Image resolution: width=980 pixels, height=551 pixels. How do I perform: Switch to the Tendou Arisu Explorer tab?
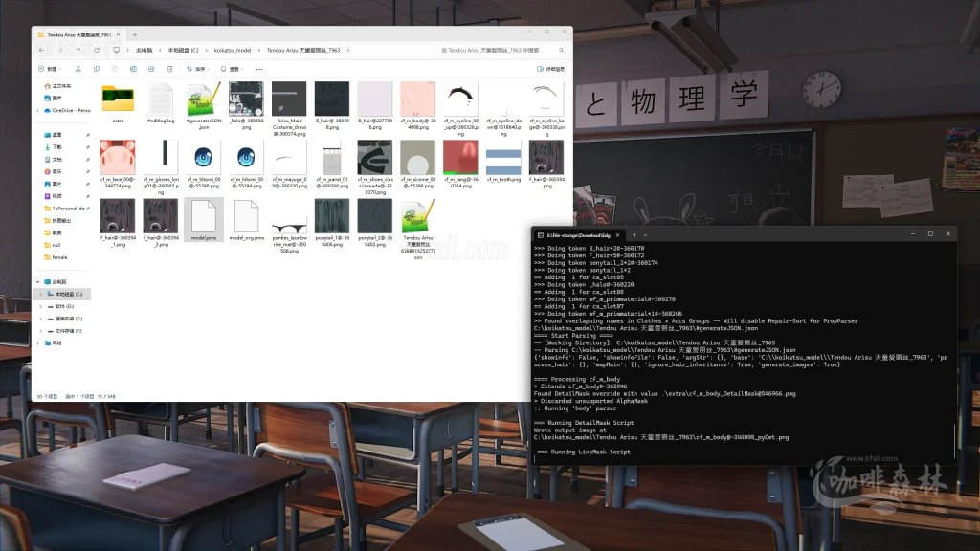[x=77, y=33]
